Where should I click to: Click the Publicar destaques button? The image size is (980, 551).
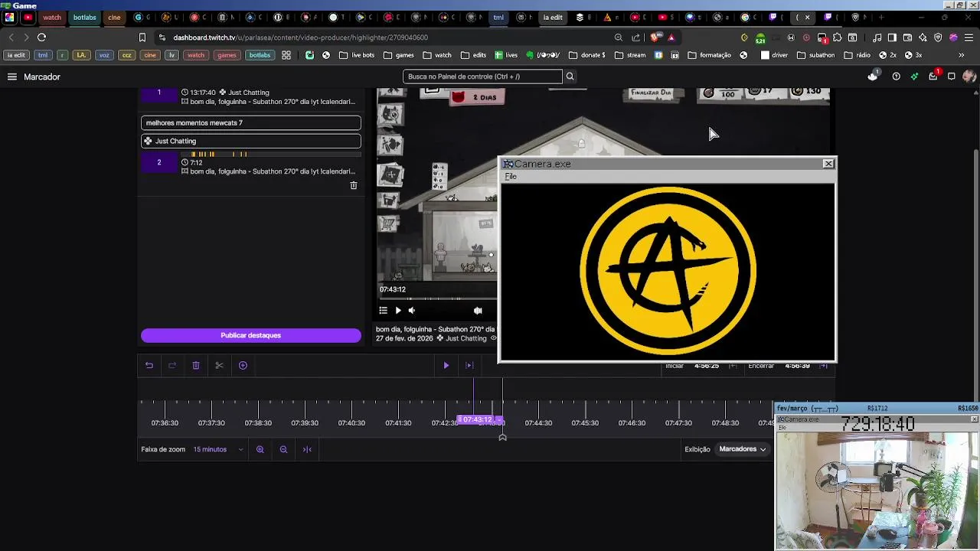coord(251,335)
